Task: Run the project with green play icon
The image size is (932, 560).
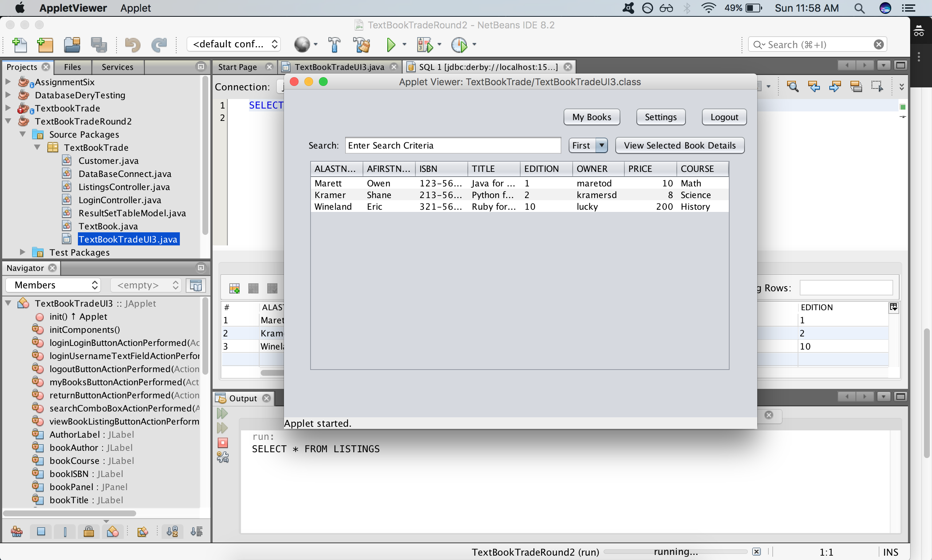Action: [391, 44]
